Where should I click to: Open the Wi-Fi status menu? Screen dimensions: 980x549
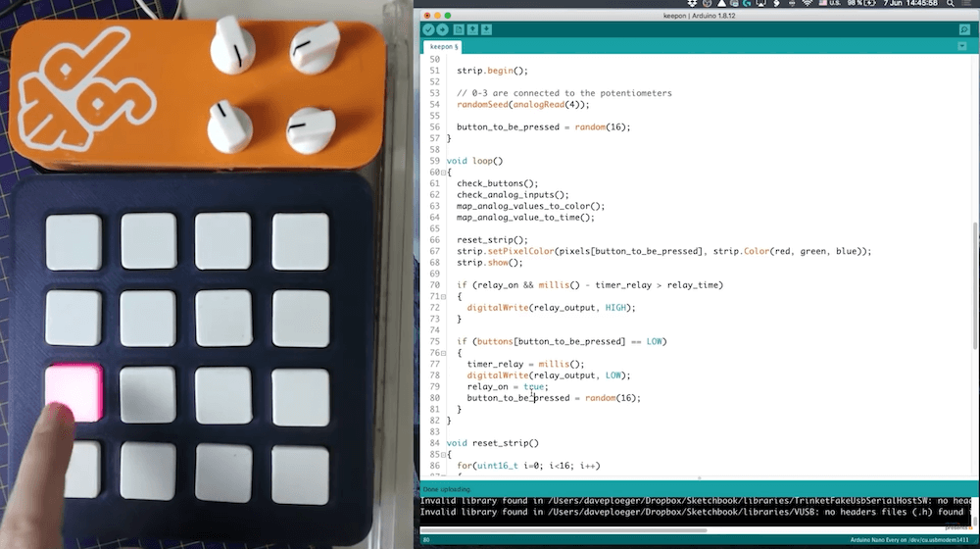click(807, 3)
